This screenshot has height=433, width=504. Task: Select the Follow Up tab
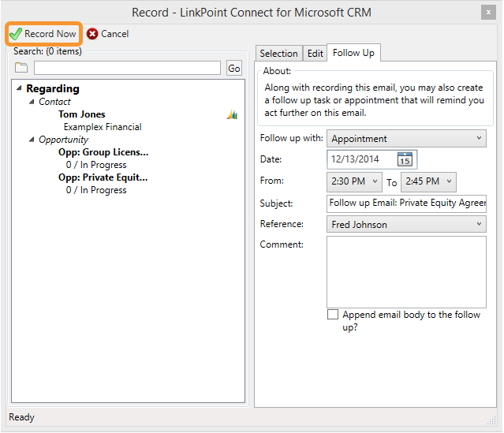pyautogui.click(x=353, y=53)
